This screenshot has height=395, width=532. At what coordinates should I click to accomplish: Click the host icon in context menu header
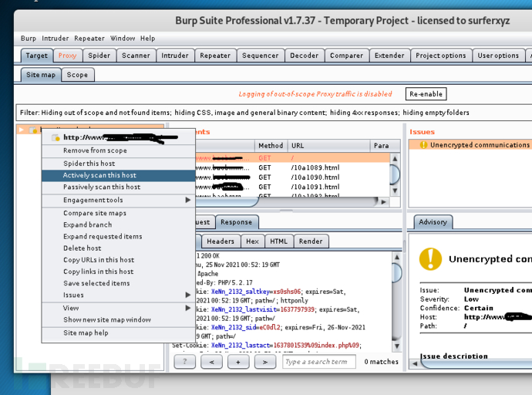click(56, 138)
